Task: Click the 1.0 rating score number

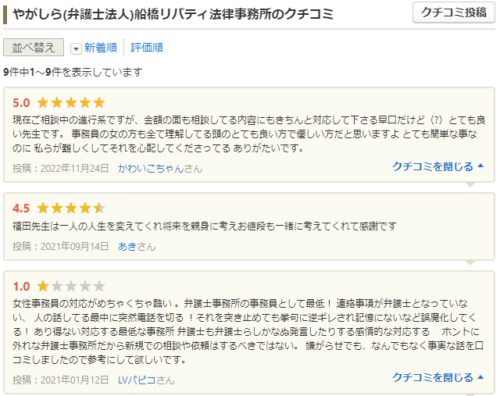Action: 21,286
